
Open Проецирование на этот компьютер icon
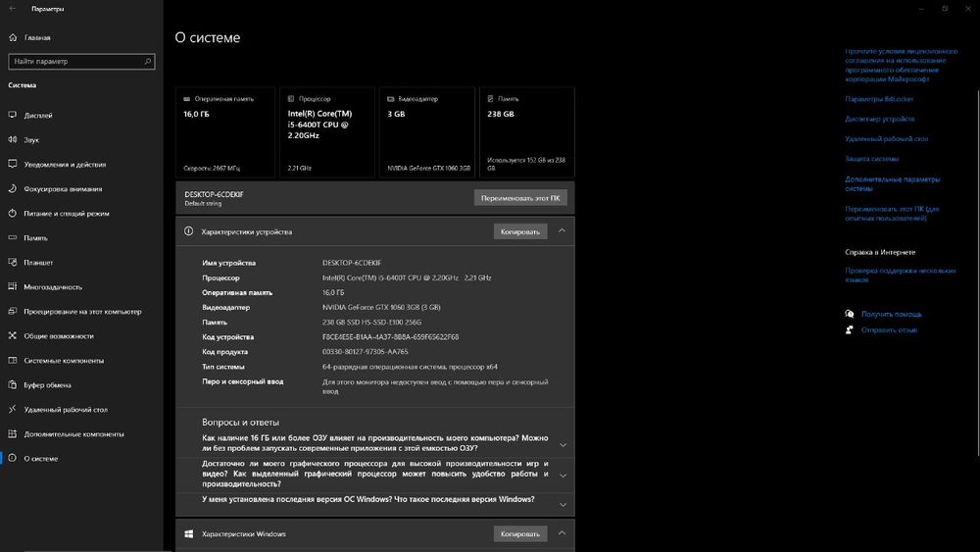click(13, 311)
